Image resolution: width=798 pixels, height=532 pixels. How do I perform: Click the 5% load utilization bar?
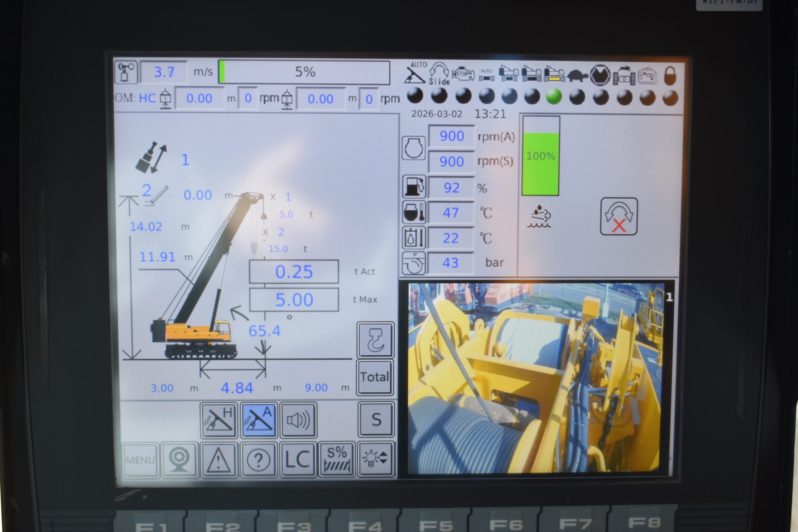click(304, 72)
